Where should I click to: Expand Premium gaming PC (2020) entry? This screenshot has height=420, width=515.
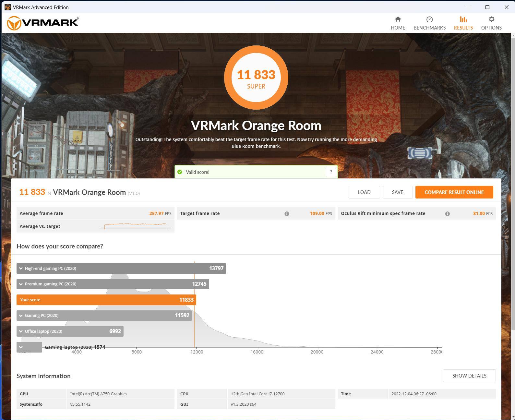point(21,284)
